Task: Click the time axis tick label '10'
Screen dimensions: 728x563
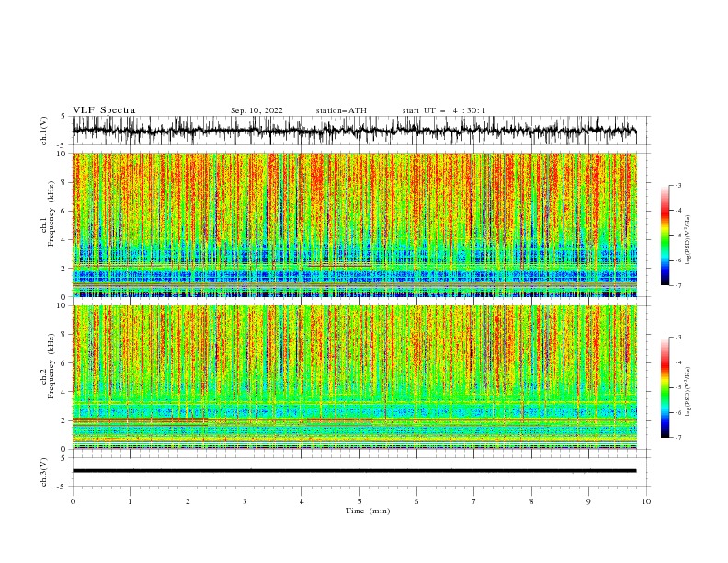Action: pyautogui.click(x=646, y=501)
